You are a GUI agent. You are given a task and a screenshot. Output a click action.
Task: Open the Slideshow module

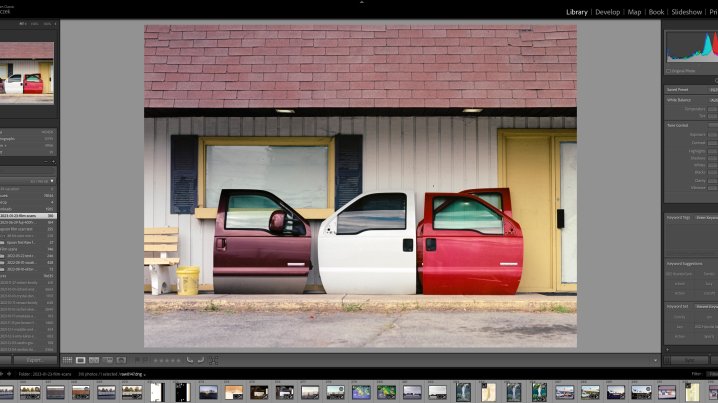(x=686, y=12)
